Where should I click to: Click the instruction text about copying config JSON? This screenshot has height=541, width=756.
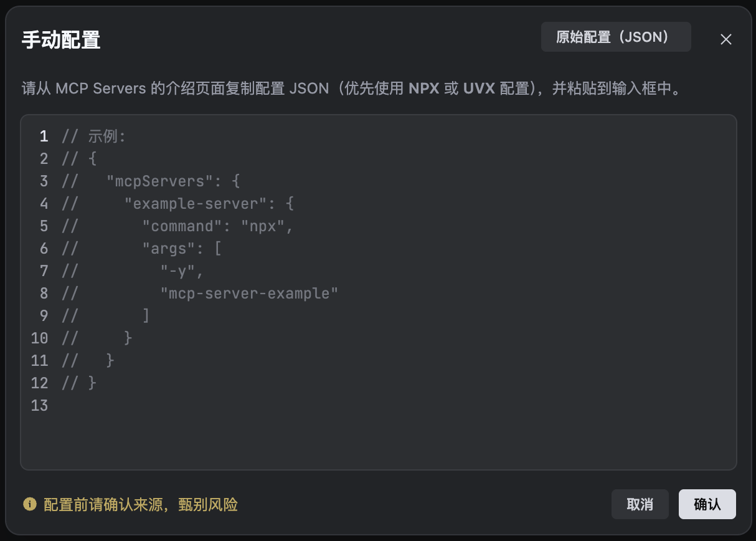pyautogui.click(x=249, y=89)
